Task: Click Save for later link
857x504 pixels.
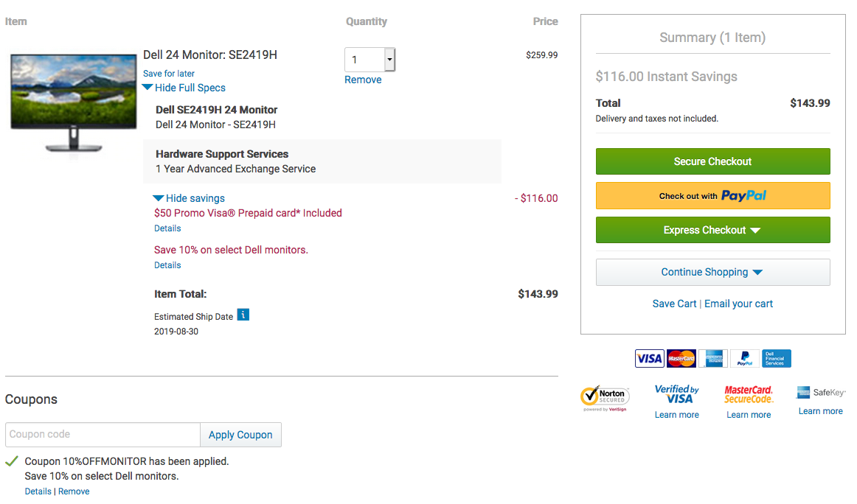Action: pos(169,73)
